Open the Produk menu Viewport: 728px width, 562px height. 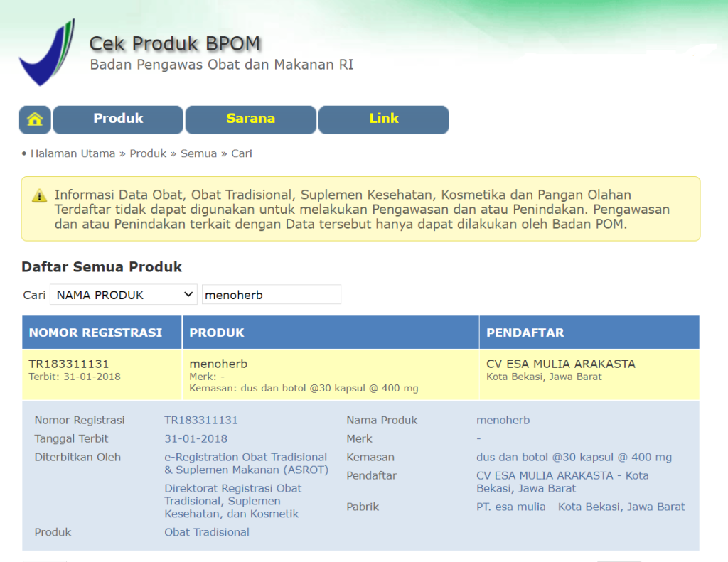point(118,119)
